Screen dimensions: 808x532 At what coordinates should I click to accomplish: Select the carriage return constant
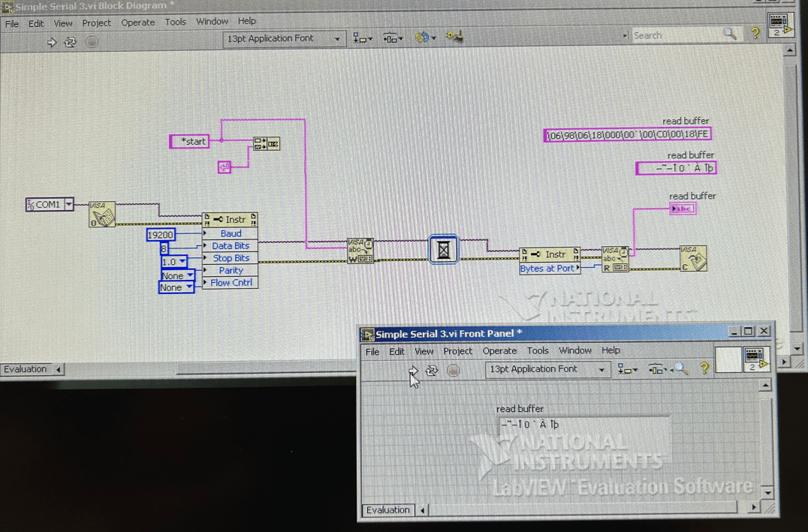coord(225,167)
